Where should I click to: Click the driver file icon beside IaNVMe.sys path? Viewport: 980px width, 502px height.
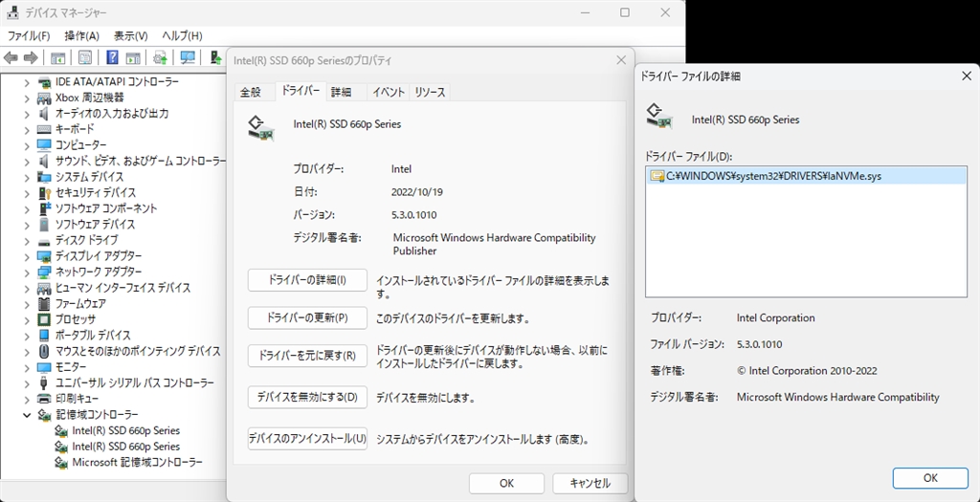pyautogui.click(x=657, y=176)
